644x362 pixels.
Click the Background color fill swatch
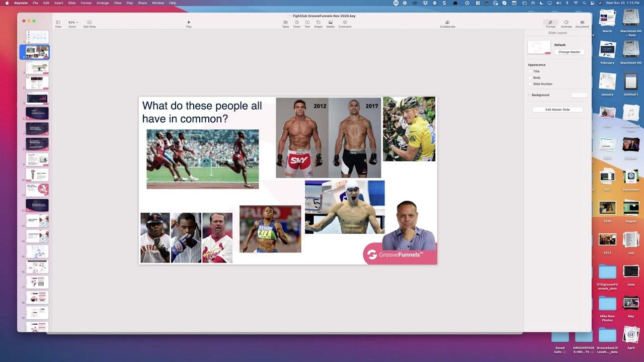(x=579, y=95)
